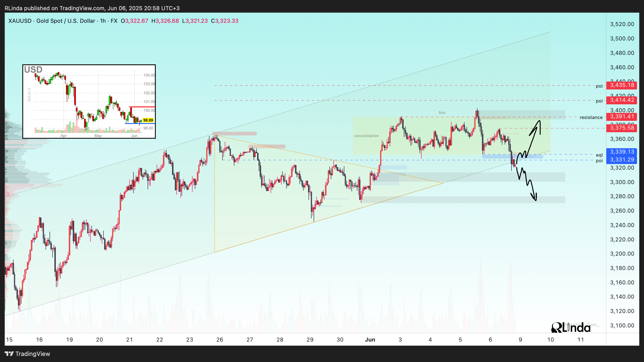The image size is (644, 362).
Task: Click date 11 on the time axis
Action: click(581, 340)
